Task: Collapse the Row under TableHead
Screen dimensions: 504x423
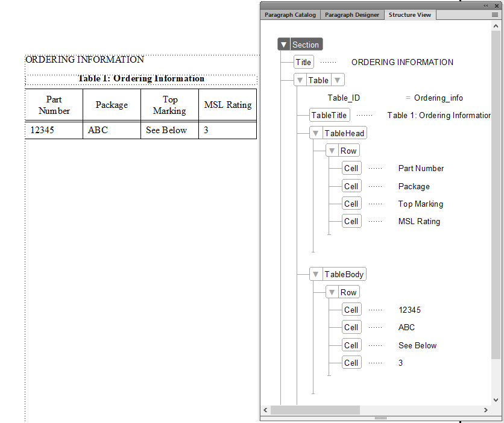Action: tap(332, 151)
